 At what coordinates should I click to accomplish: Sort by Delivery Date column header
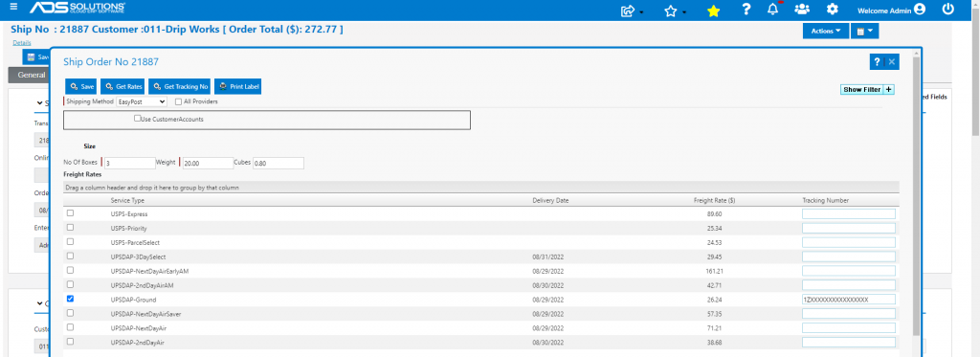tap(550, 200)
